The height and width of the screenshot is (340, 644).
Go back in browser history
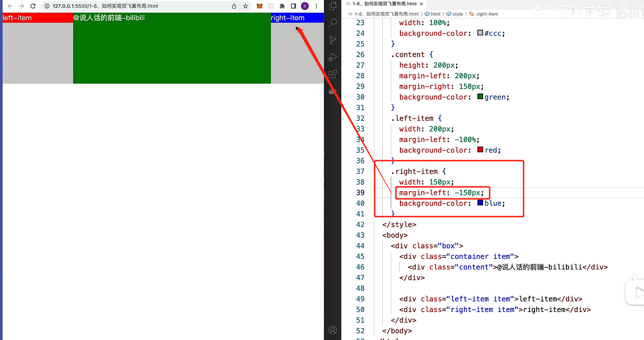[10, 6]
